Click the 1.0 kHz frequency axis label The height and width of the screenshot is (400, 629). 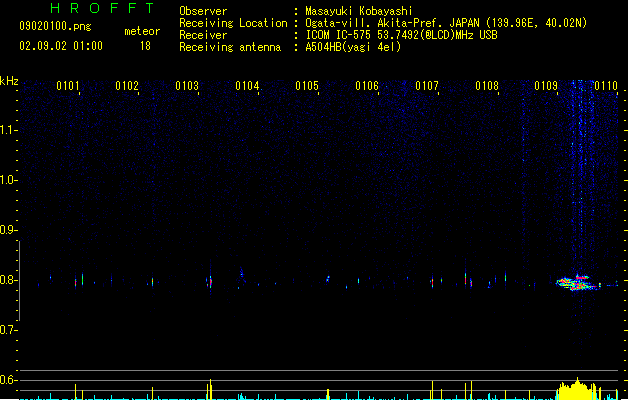(8, 180)
